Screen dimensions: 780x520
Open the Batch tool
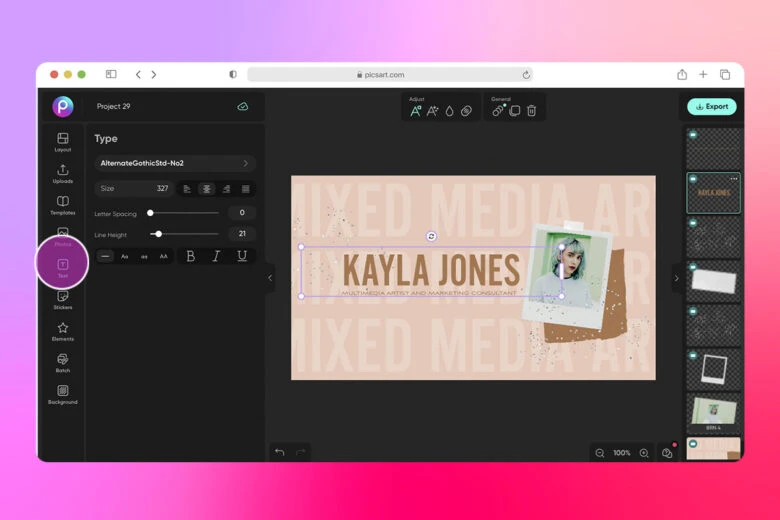[x=63, y=362]
